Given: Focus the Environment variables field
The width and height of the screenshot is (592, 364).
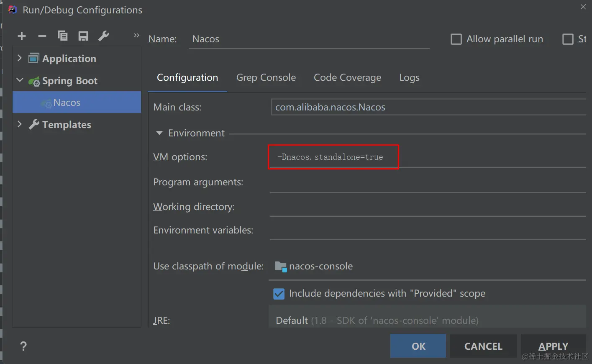Looking at the screenshot, I should coord(428,230).
